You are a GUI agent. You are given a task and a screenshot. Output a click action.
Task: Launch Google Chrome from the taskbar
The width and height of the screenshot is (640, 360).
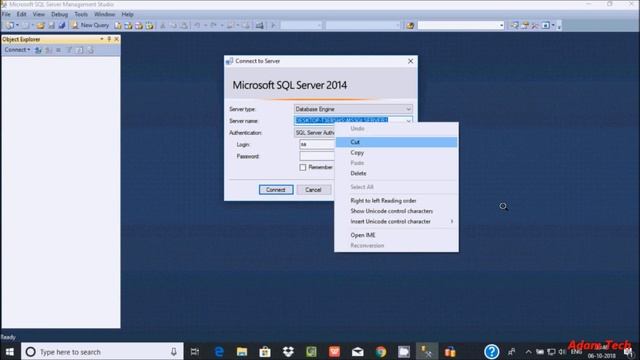coord(381,352)
